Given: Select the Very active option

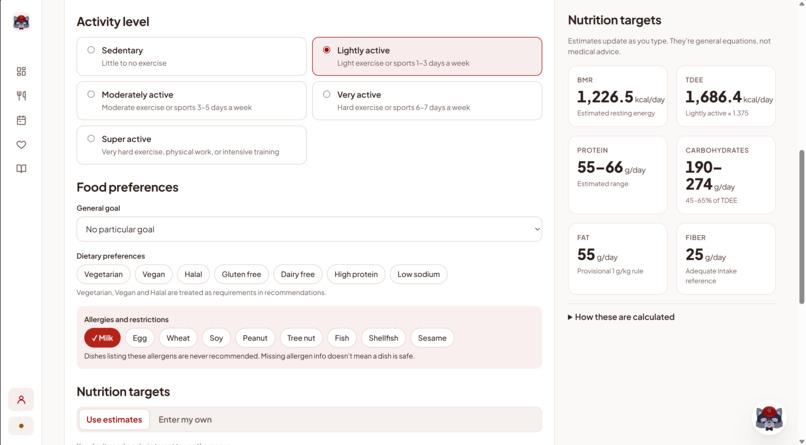Looking at the screenshot, I should pyautogui.click(x=427, y=101).
